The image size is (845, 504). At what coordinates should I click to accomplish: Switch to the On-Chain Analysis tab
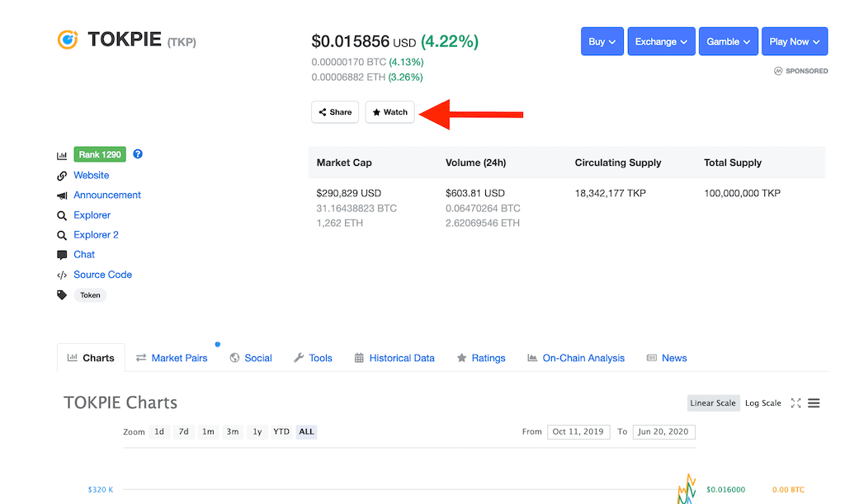(x=575, y=358)
